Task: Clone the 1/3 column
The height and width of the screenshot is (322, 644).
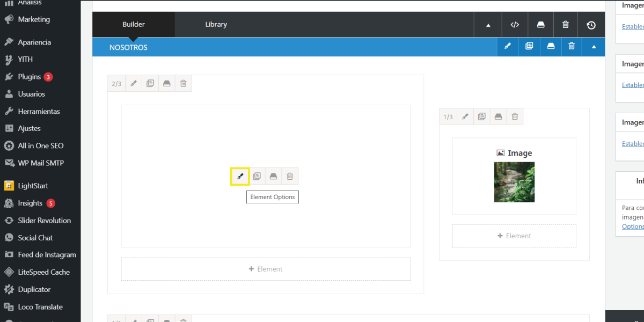Action: click(482, 116)
